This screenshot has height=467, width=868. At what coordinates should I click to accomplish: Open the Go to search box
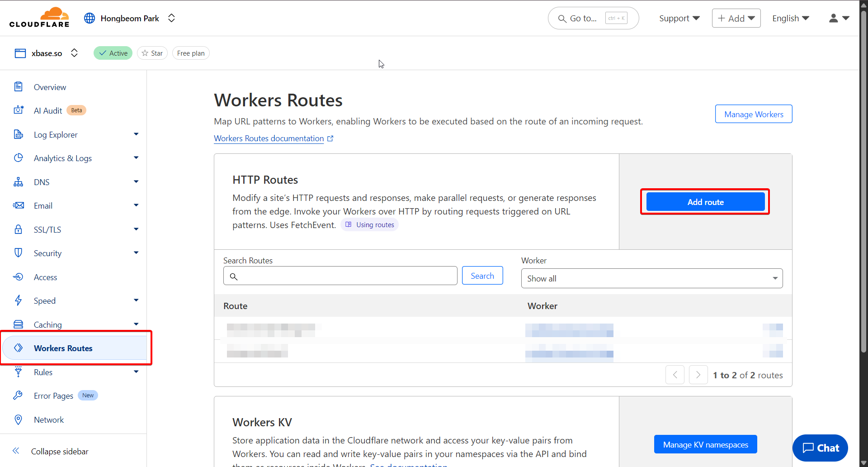pyautogui.click(x=593, y=18)
